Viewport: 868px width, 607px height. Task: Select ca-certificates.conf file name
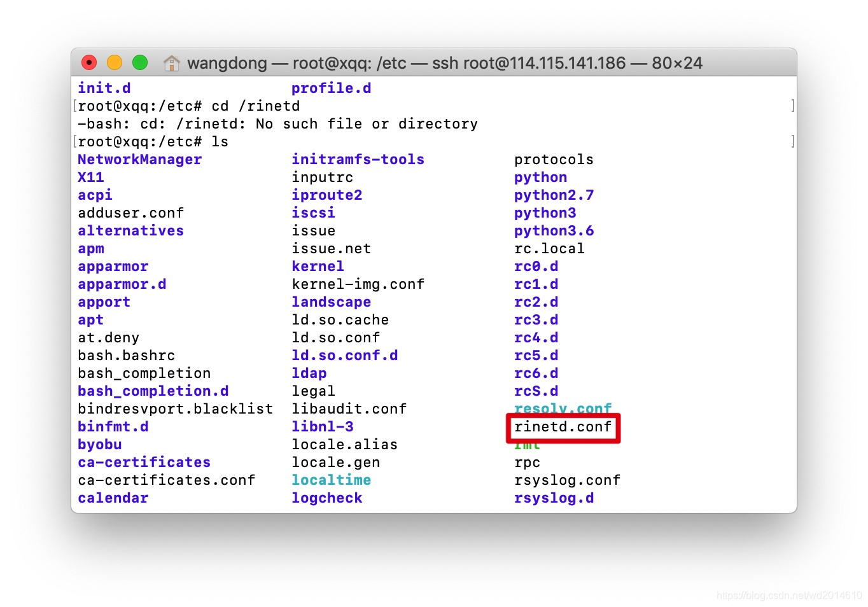(167, 480)
